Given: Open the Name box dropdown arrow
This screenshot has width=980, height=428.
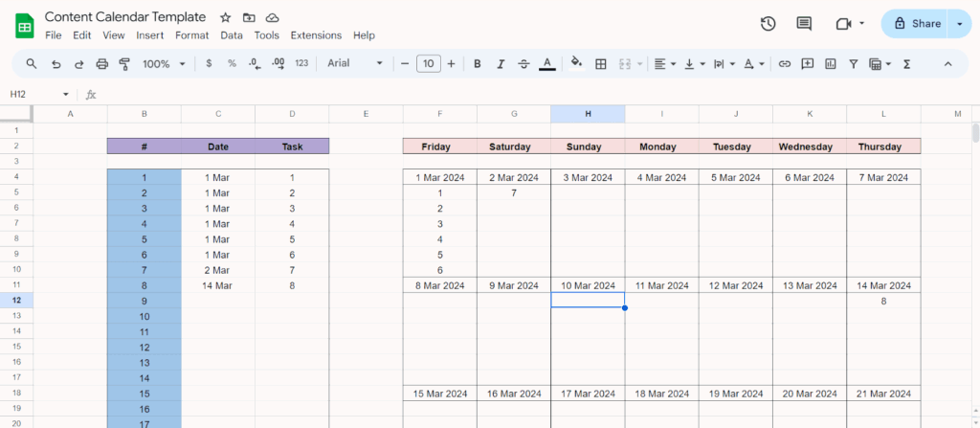Looking at the screenshot, I should click(x=66, y=95).
